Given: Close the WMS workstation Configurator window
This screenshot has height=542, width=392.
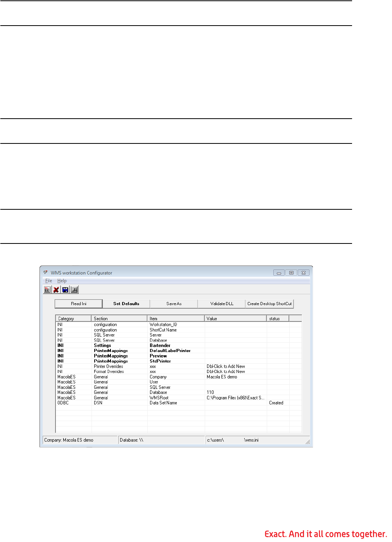Looking at the screenshot, I should point(304,273).
